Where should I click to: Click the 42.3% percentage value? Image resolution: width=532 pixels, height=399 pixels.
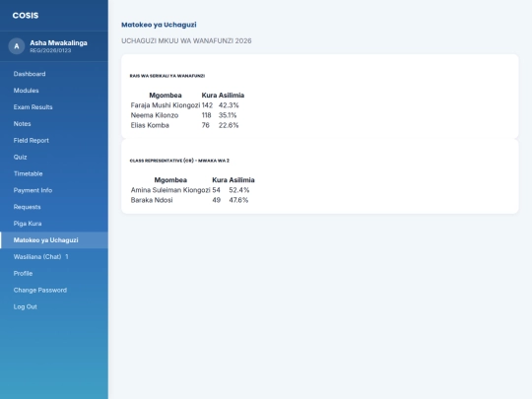tap(229, 105)
